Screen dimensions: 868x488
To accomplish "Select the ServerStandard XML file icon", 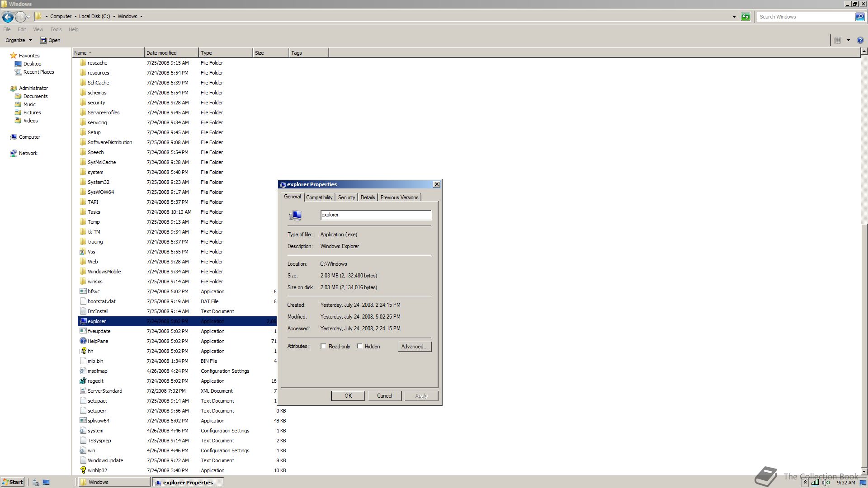I will click(83, 391).
